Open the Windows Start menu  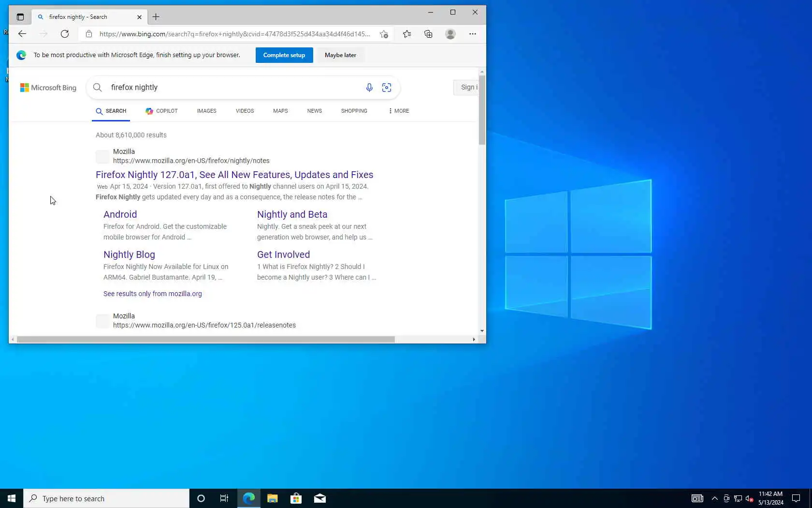(x=12, y=498)
